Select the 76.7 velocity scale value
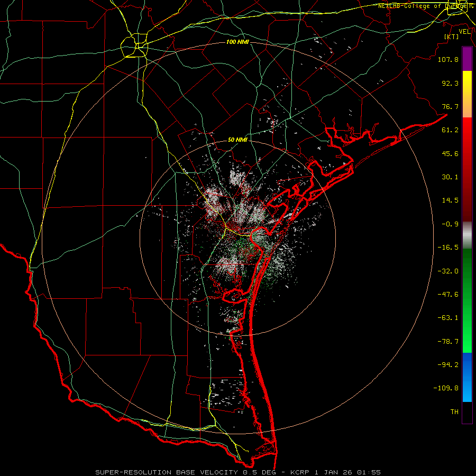This screenshot has height=476, width=476. click(450, 106)
